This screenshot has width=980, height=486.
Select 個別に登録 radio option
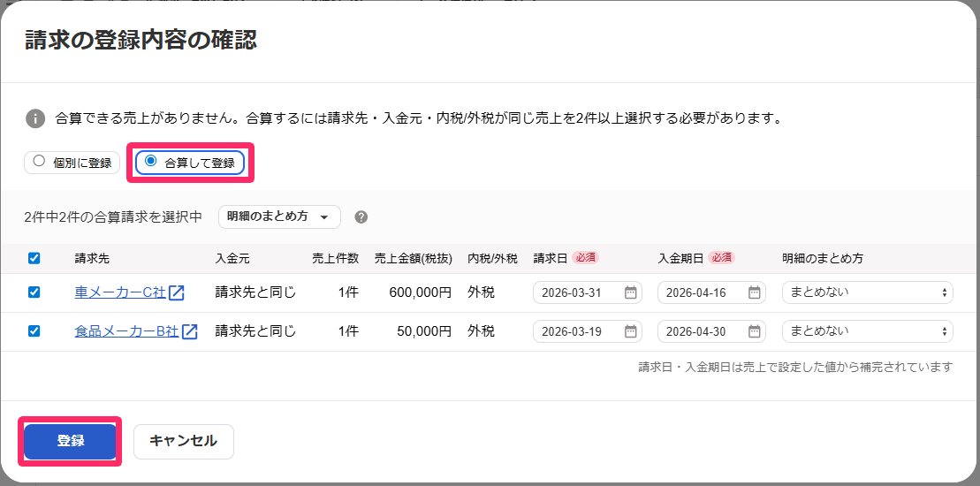72,163
